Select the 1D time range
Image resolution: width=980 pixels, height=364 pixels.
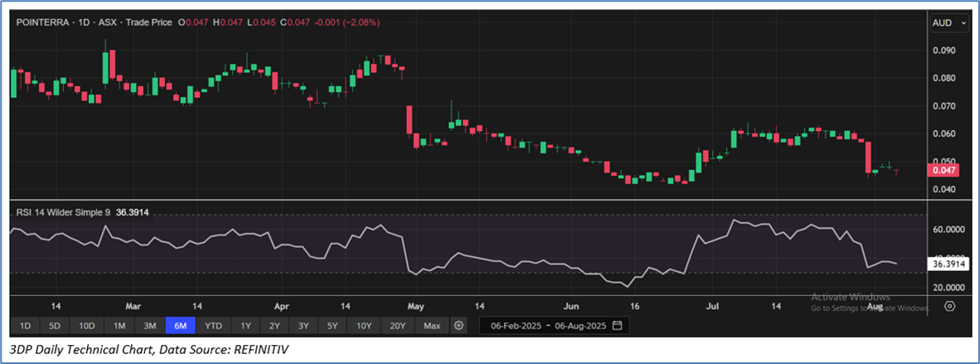[x=25, y=325]
